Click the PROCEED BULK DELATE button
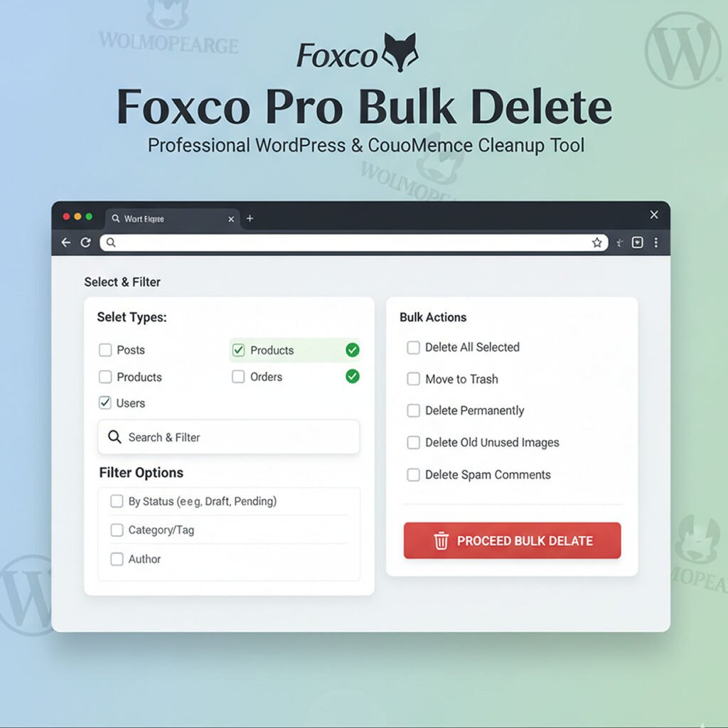Viewport: 728px width, 728px height. pos(512,540)
